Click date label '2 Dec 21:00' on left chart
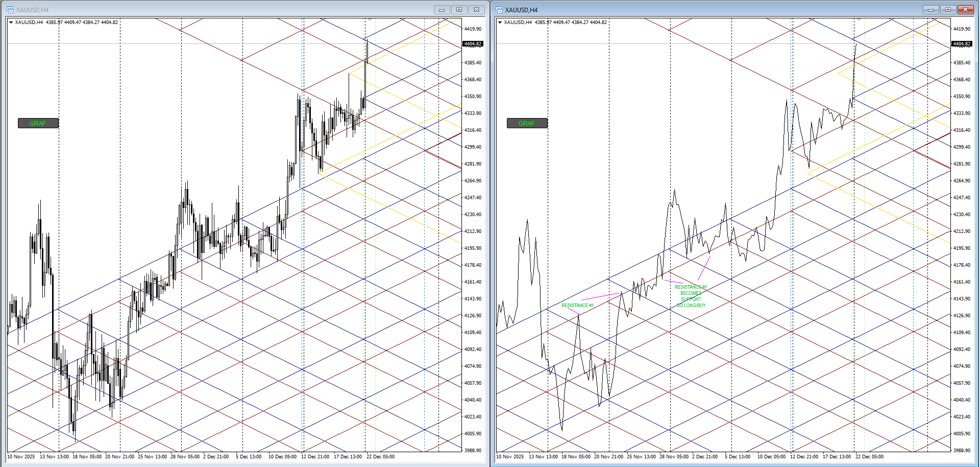The width and height of the screenshot is (980, 467). [216, 457]
